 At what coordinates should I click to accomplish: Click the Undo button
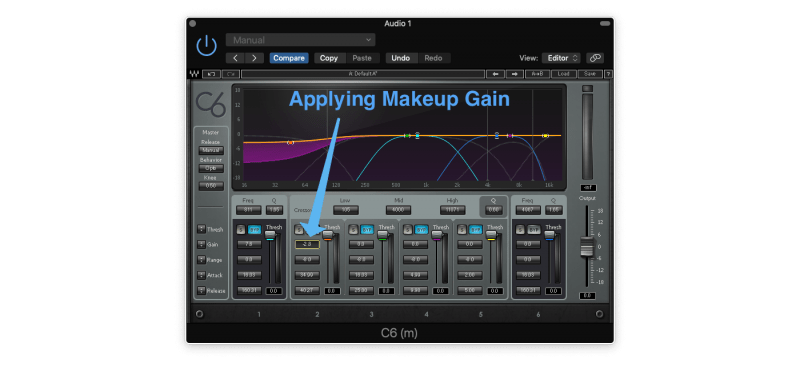401,58
